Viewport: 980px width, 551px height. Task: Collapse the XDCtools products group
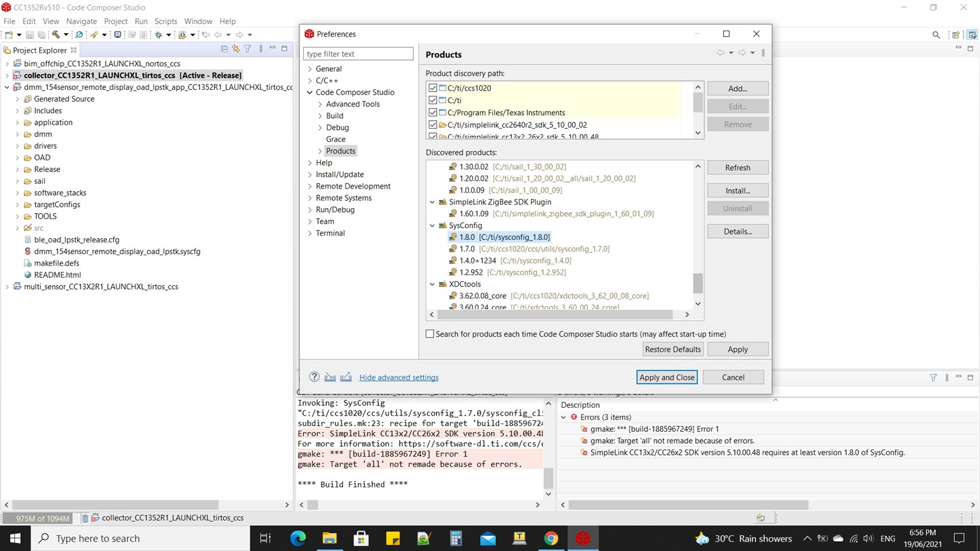[x=432, y=284]
